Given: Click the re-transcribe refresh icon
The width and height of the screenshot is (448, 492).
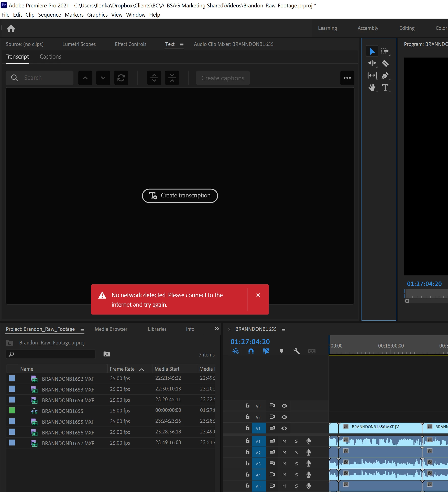Looking at the screenshot, I should click(121, 78).
